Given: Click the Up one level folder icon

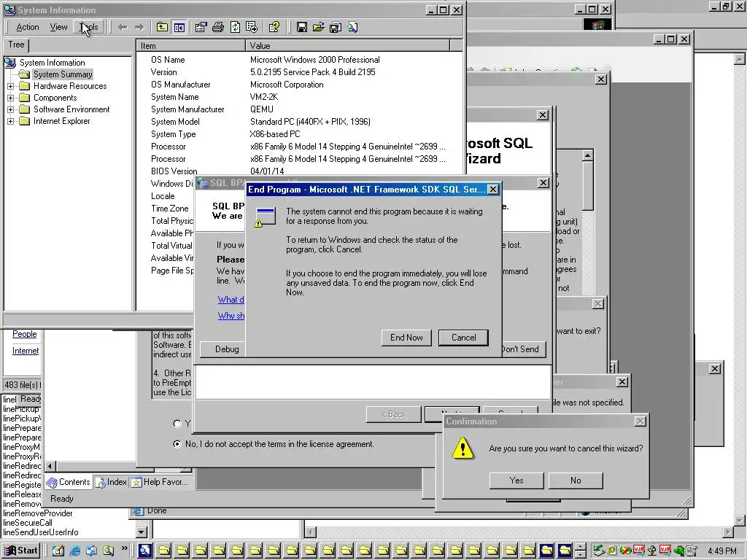Looking at the screenshot, I should [x=162, y=27].
